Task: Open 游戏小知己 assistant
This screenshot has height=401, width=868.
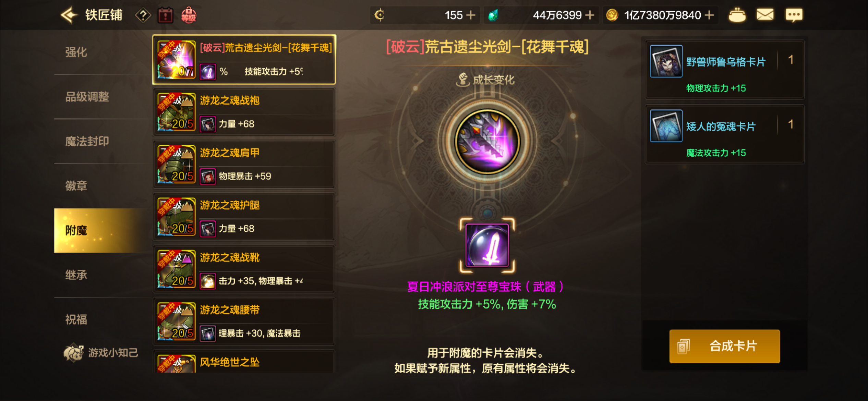Action: pyautogui.click(x=101, y=352)
